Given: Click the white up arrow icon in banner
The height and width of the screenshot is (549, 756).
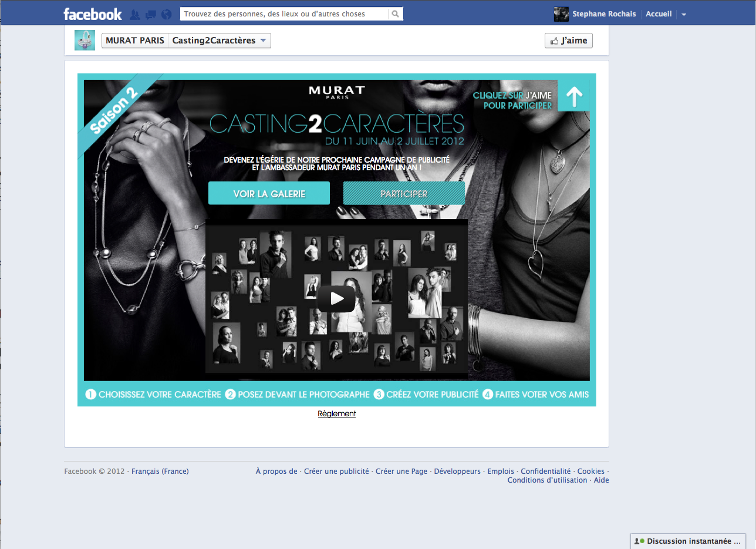Looking at the screenshot, I should pyautogui.click(x=573, y=96).
